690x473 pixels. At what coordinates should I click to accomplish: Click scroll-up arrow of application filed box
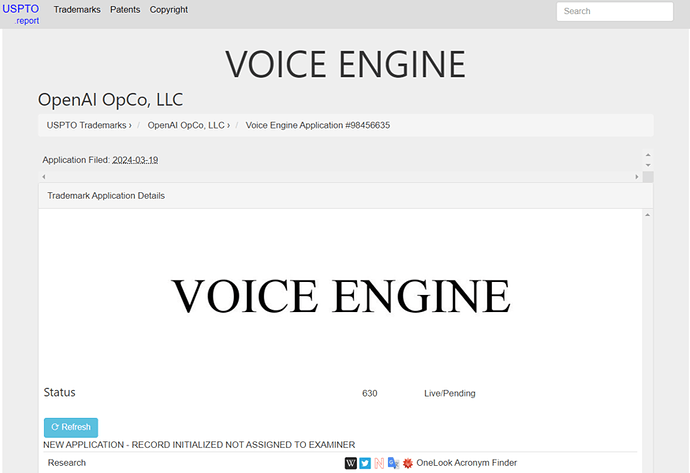point(648,155)
